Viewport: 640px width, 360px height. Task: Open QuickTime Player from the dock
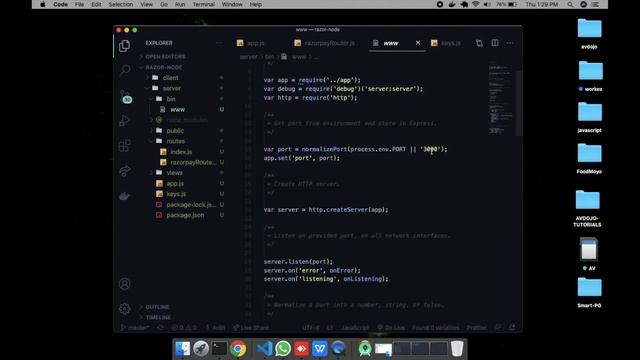click(x=338, y=349)
